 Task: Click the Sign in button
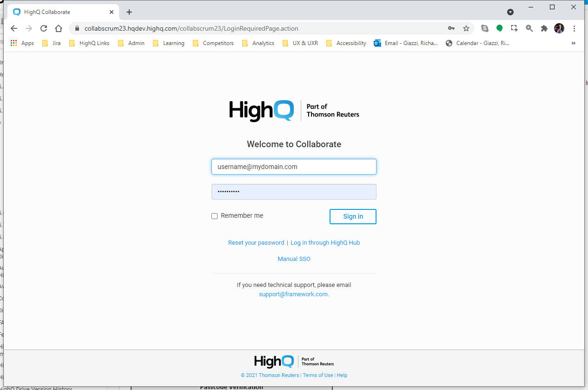point(353,216)
